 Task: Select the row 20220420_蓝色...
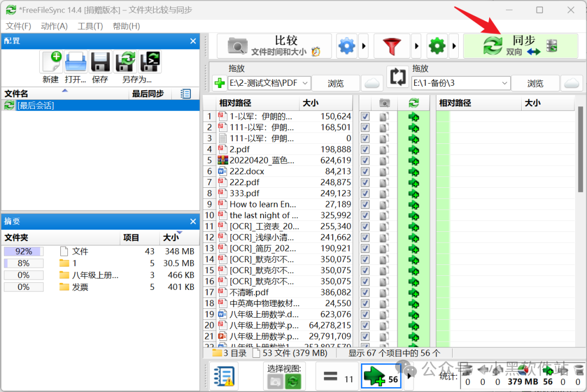284,161
